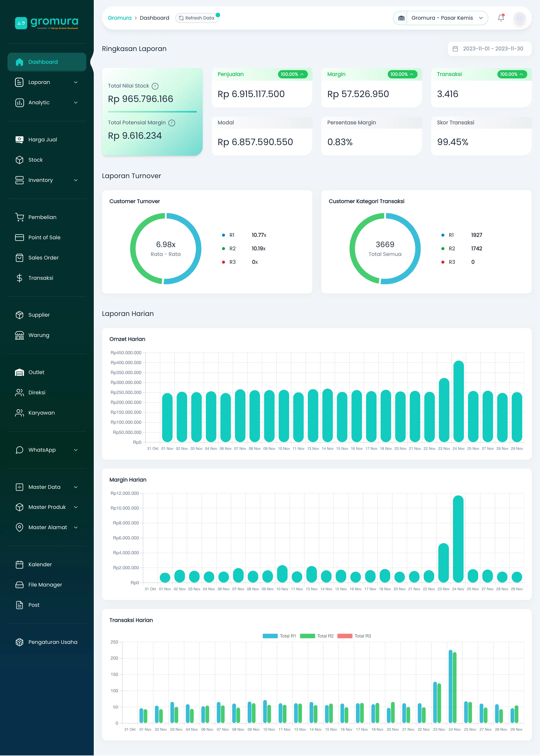Click the Transaksi 100.00% badge

pos(512,74)
